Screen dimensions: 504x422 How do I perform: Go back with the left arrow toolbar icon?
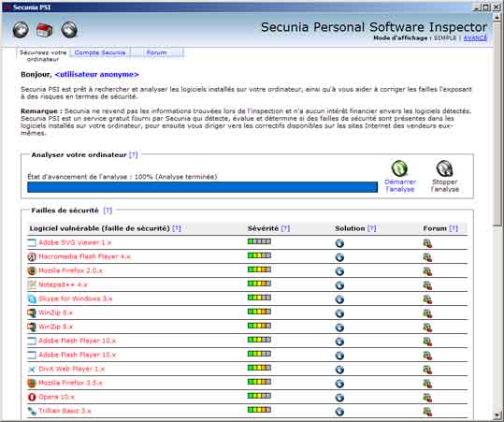tap(21, 30)
